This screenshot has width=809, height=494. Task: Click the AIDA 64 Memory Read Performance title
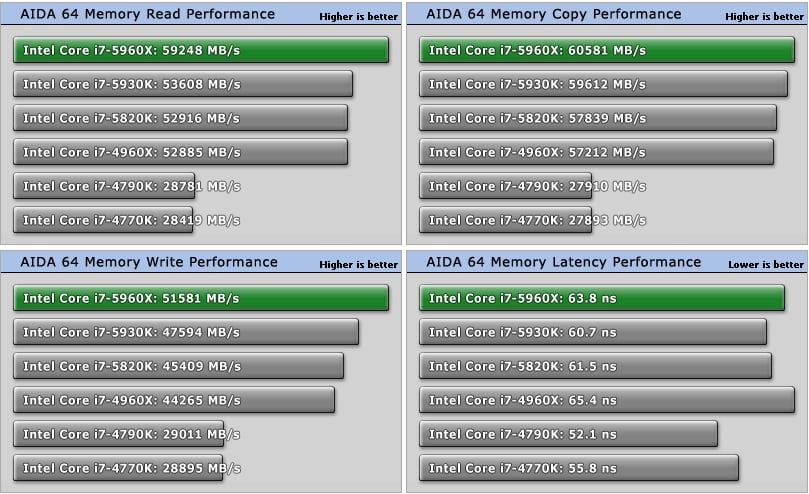147,14
